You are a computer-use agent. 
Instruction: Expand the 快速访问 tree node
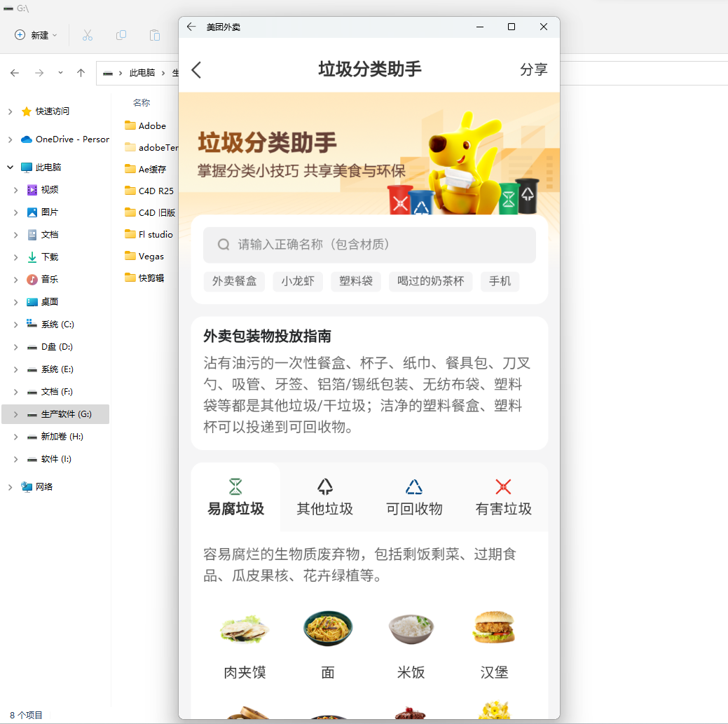click(11, 111)
